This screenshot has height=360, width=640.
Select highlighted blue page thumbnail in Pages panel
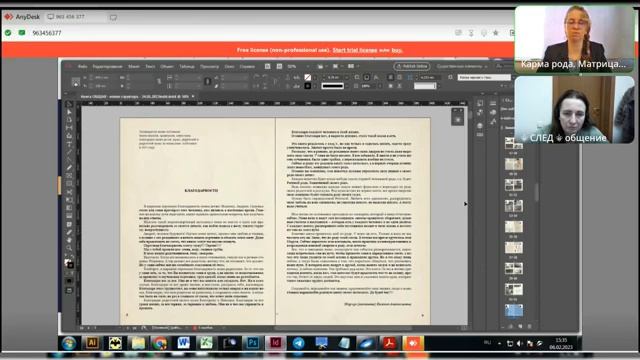pyautogui.click(x=513, y=310)
